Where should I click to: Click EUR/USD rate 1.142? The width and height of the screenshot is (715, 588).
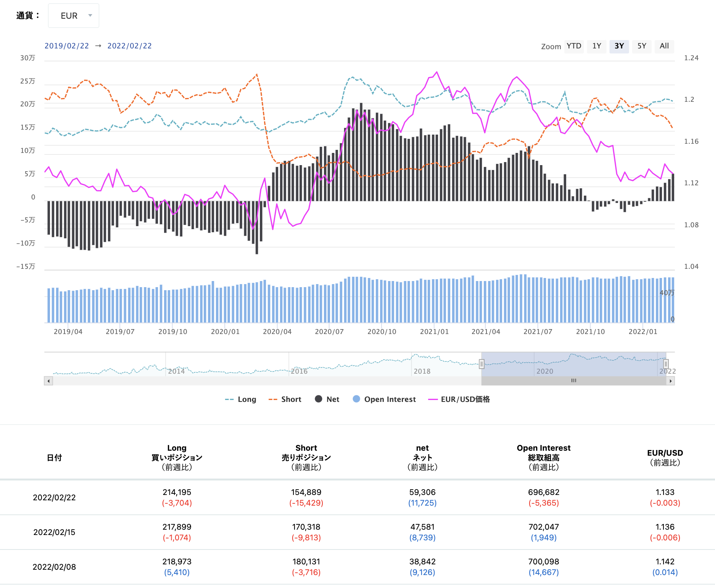(665, 561)
